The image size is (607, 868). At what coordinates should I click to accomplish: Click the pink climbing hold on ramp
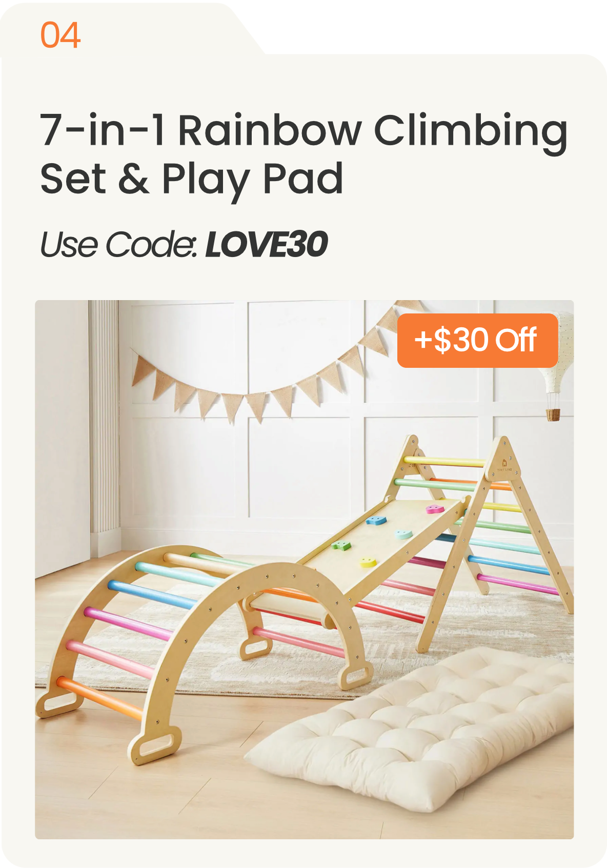[435, 509]
